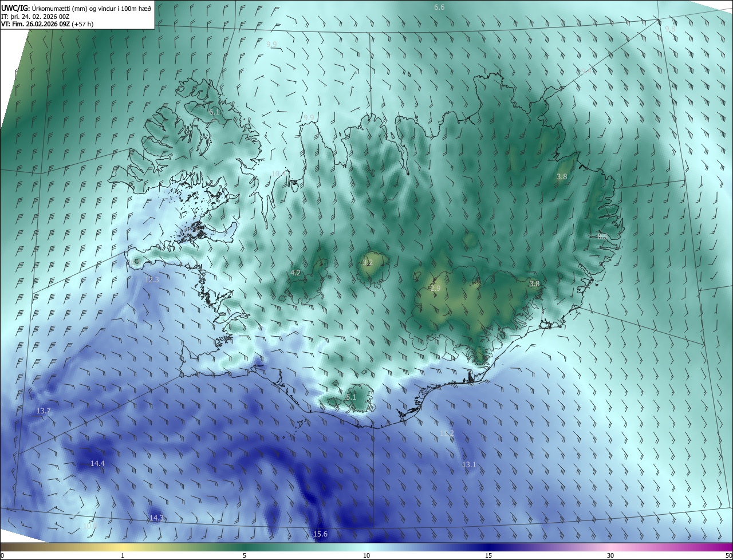Screen dimensions: 733x560
Task: Click the 13.1 value on the map
Action: point(469,465)
